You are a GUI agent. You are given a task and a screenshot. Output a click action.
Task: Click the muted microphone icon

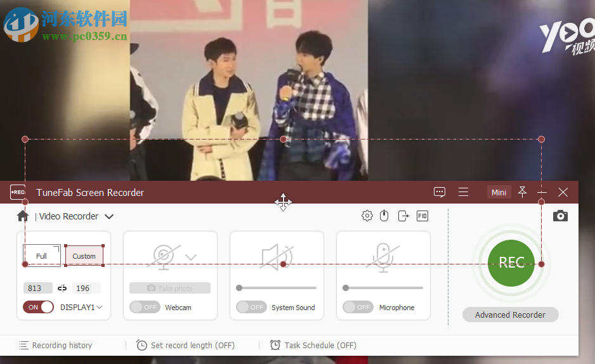tap(383, 258)
